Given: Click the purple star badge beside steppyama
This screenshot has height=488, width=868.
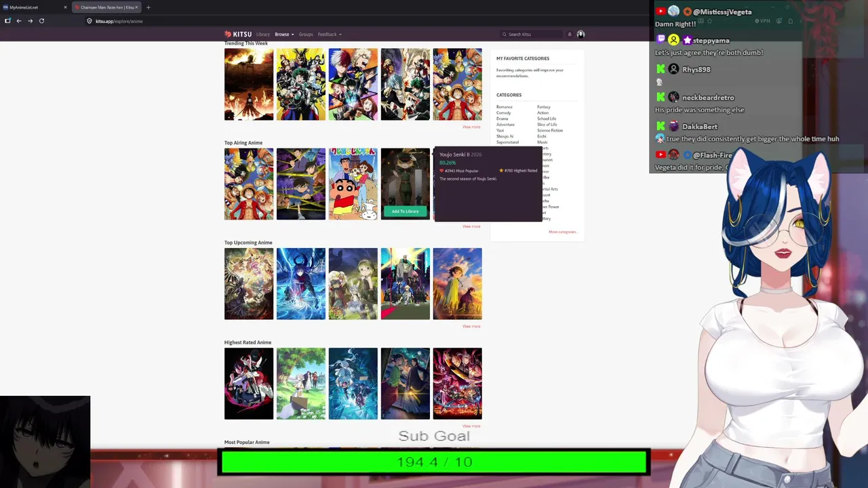Looking at the screenshot, I should click(x=687, y=40).
